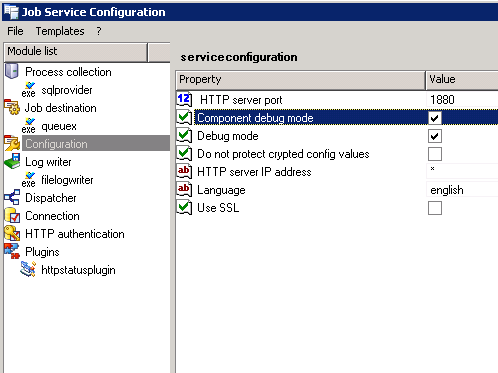Enable the Use SSL checkbox
Screen dimensions: 498x373
click(435, 208)
